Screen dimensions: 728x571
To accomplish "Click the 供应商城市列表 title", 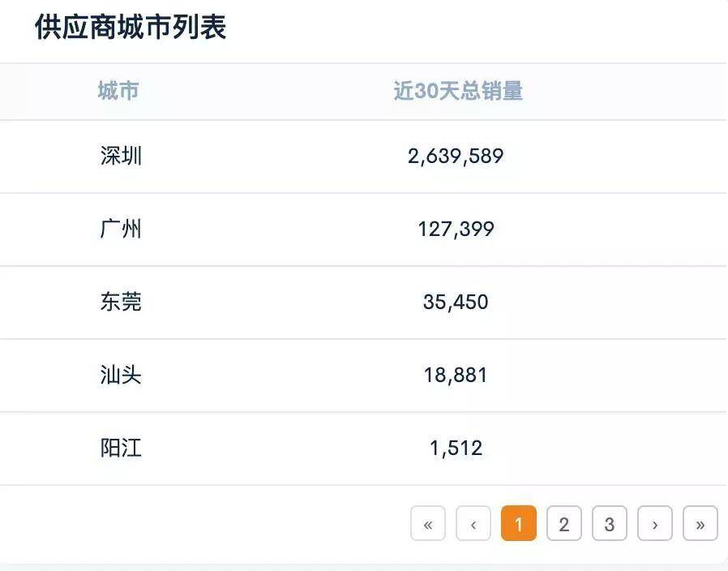I will tap(131, 28).
